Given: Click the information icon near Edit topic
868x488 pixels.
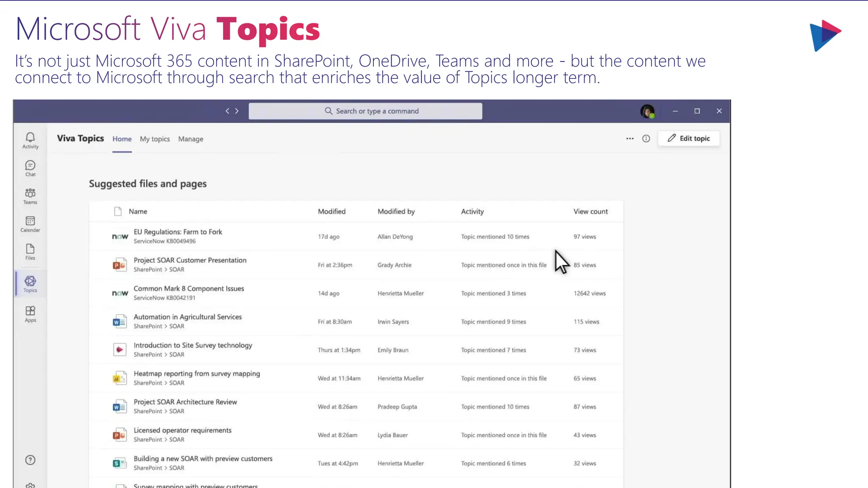Looking at the screenshot, I should point(646,139).
